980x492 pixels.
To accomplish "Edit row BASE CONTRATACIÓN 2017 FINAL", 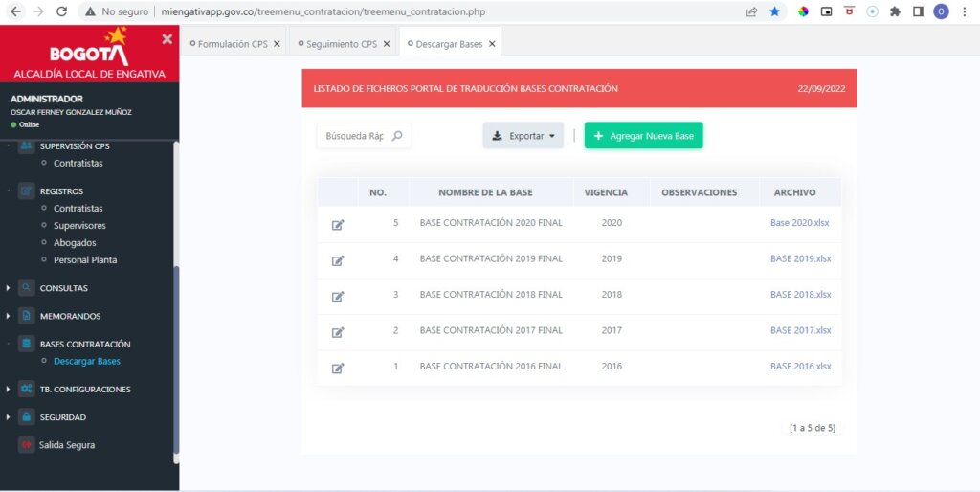I will pyautogui.click(x=338, y=332).
